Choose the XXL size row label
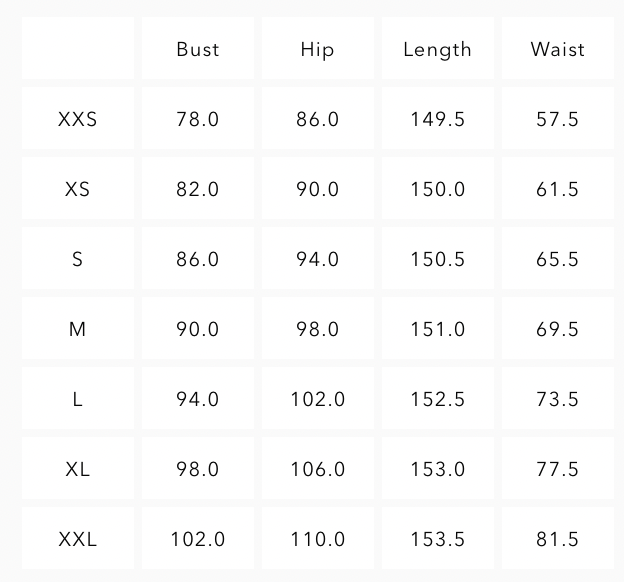The height and width of the screenshot is (582, 624). (78, 539)
